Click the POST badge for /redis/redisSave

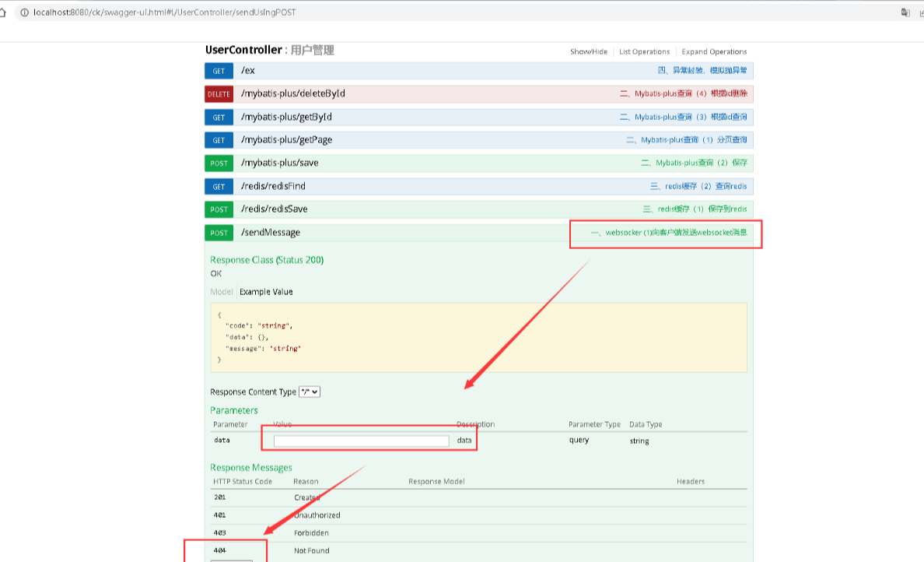pyautogui.click(x=219, y=209)
